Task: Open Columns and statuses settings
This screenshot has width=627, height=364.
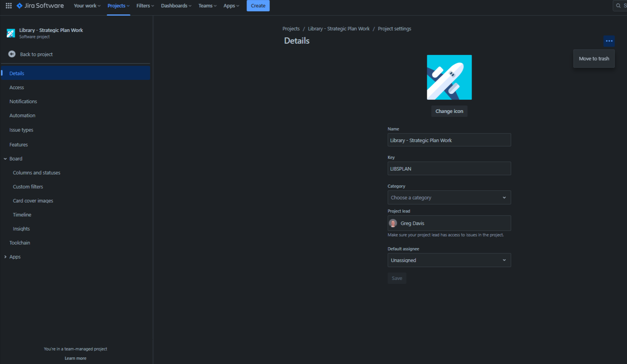Action: pyautogui.click(x=36, y=172)
